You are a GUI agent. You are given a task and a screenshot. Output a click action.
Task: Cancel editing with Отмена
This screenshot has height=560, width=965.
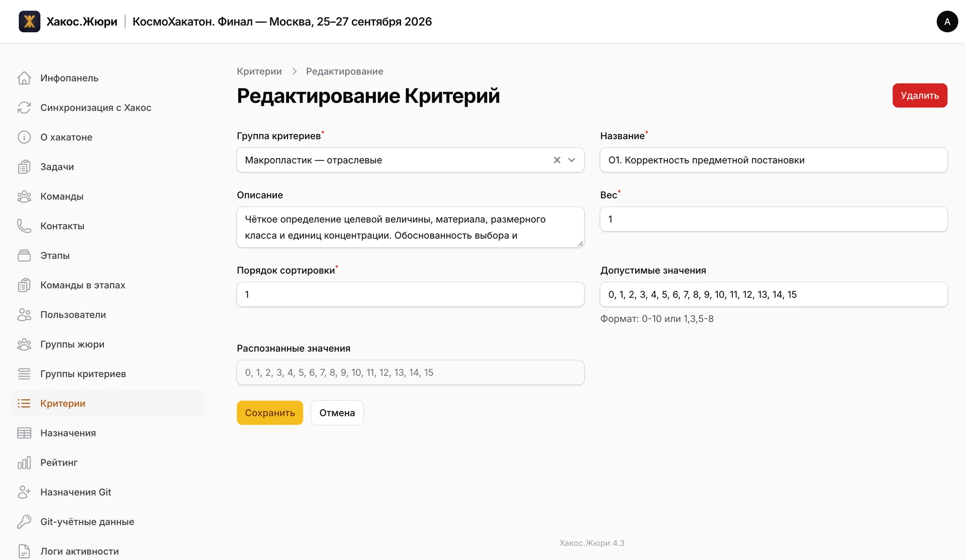pos(337,413)
